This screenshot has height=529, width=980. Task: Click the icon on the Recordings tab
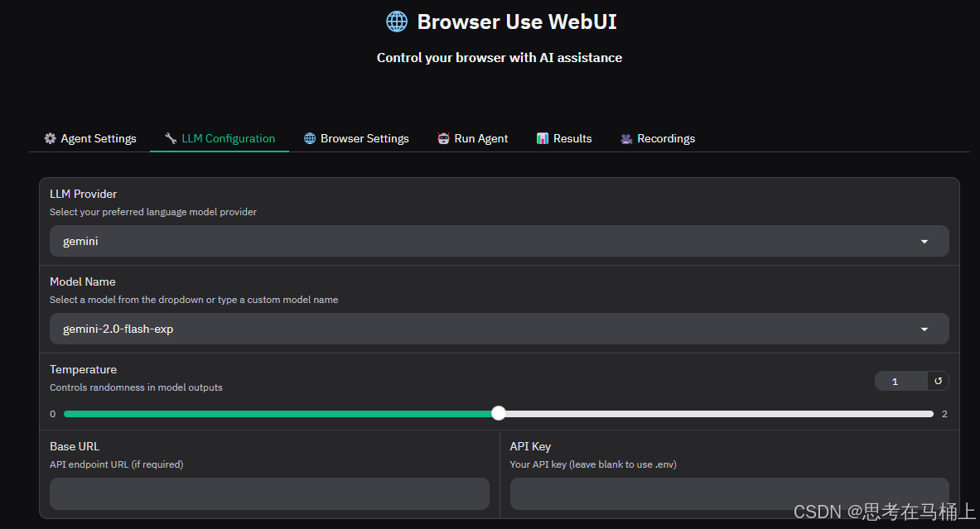pos(626,138)
